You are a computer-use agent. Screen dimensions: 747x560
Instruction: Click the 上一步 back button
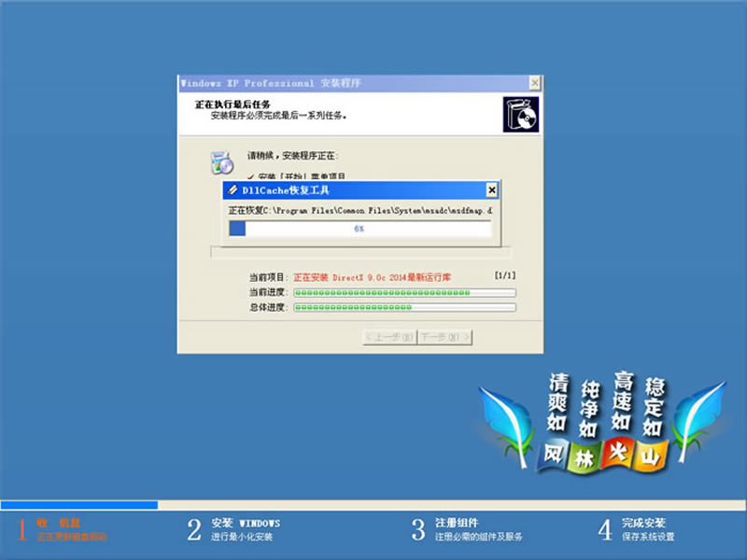tap(389, 337)
